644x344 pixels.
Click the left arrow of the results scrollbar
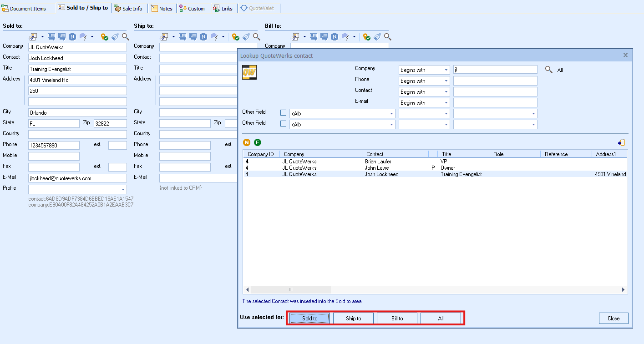click(248, 289)
